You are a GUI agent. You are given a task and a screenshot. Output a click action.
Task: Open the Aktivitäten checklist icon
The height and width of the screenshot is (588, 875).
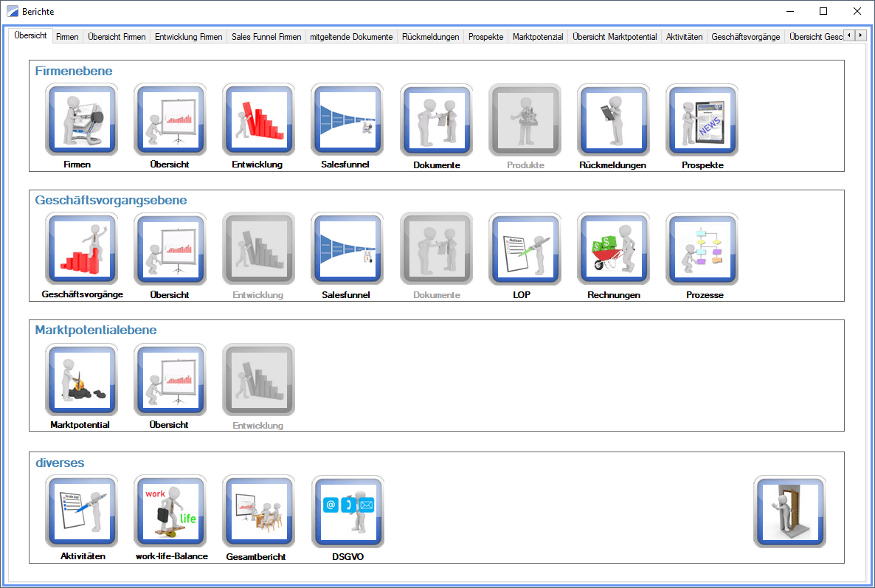click(81, 511)
